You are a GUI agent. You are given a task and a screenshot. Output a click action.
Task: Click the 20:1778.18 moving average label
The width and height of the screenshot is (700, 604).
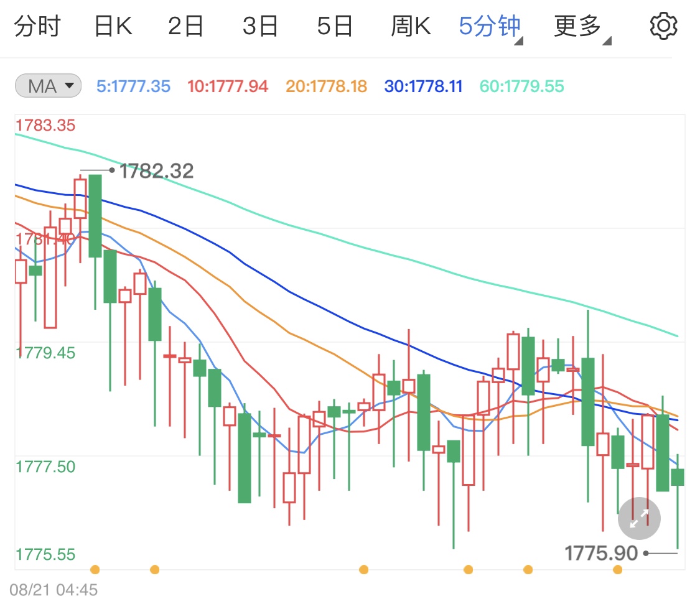(326, 86)
